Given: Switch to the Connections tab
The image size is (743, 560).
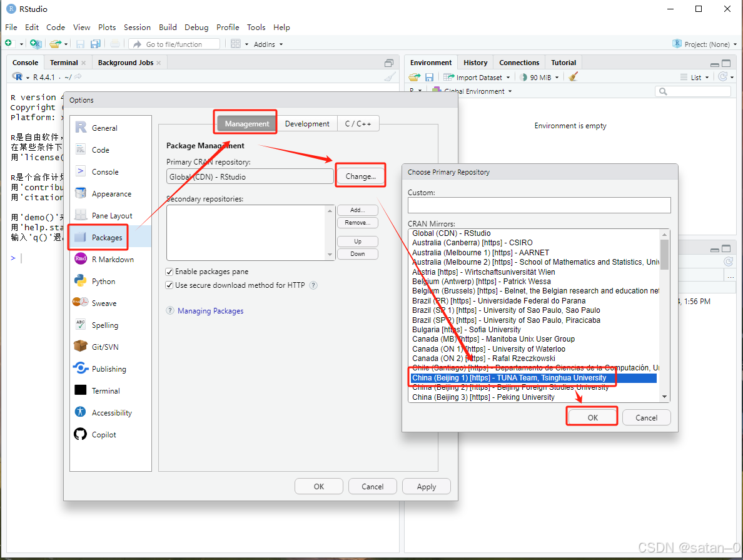Looking at the screenshot, I should point(519,63).
